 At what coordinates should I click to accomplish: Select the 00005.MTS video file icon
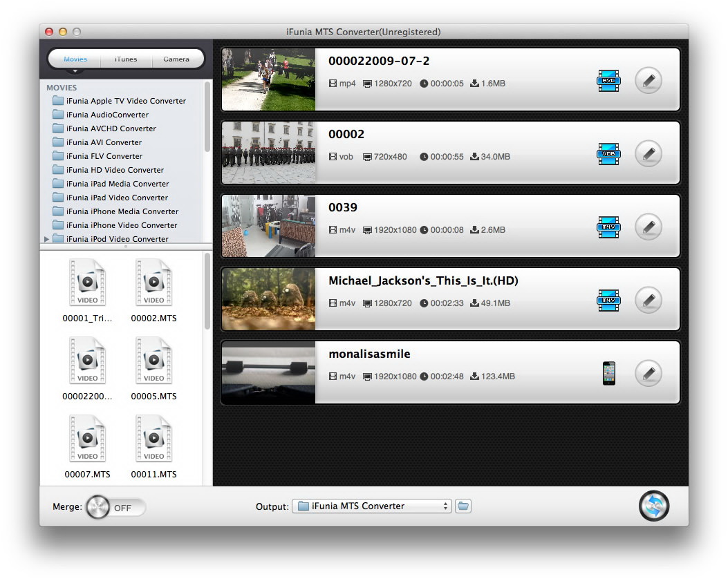click(x=153, y=361)
